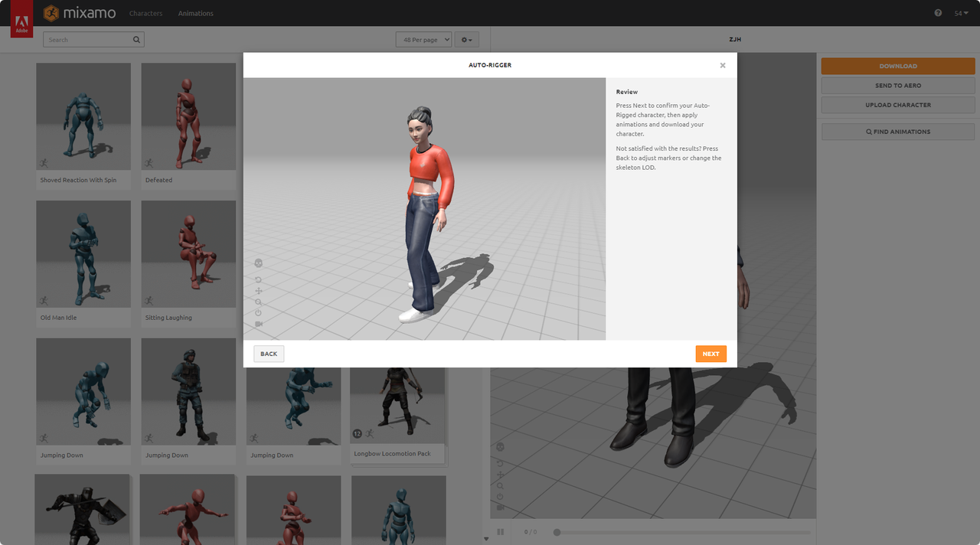The height and width of the screenshot is (545, 980).
Task: Close the Auto-Rigger dialog
Action: tap(722, 66)
